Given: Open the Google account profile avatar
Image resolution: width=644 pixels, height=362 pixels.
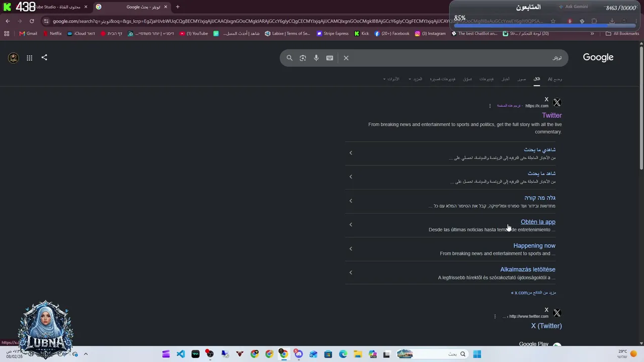Looking at the screenshot, I should (14, 58).
